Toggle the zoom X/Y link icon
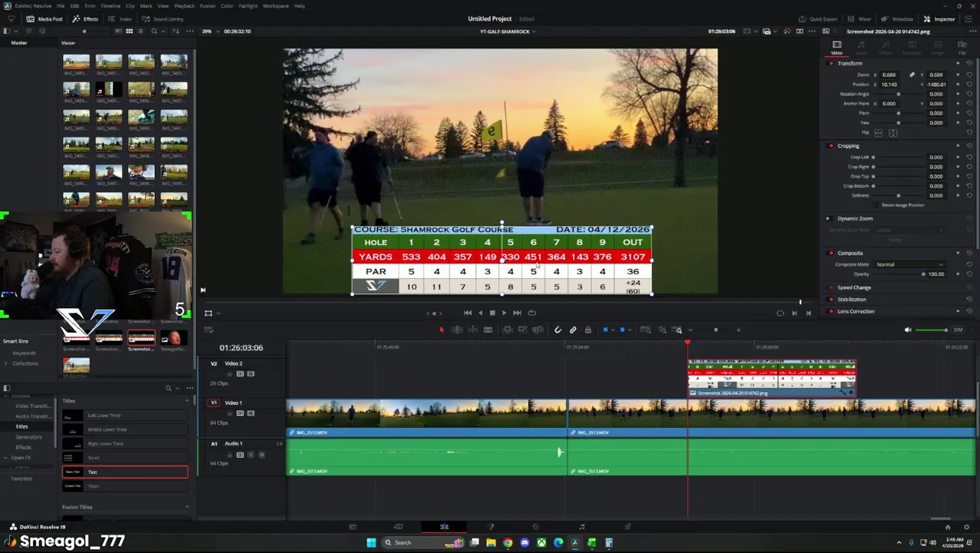980x553 pixels. click(x=912, y=75)
